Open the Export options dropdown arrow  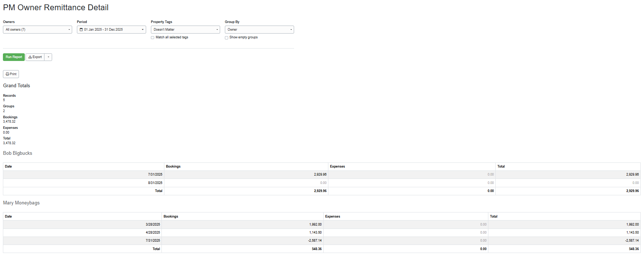48,57
